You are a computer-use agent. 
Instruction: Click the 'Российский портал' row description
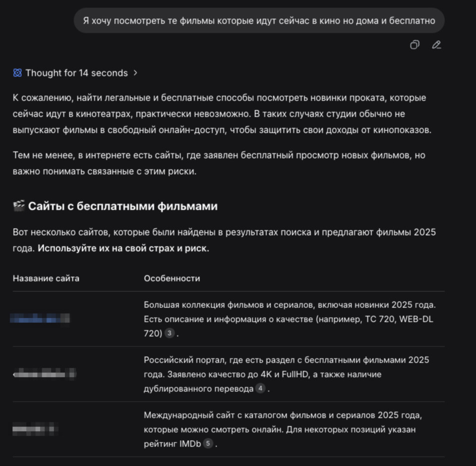point(286,374)
